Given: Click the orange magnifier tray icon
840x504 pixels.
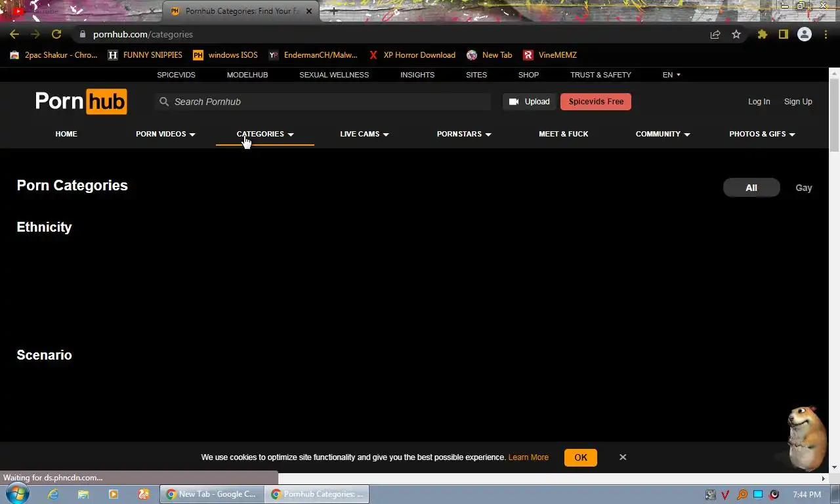Looking at the screenshot, I should point(742,495).
